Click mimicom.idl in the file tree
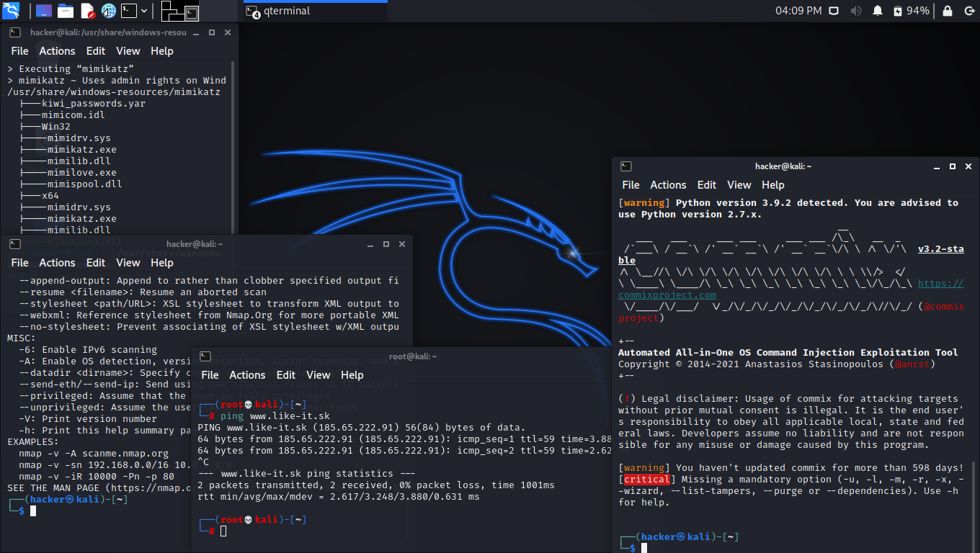Viewport: 980px width, 553px height. [73, 115]
